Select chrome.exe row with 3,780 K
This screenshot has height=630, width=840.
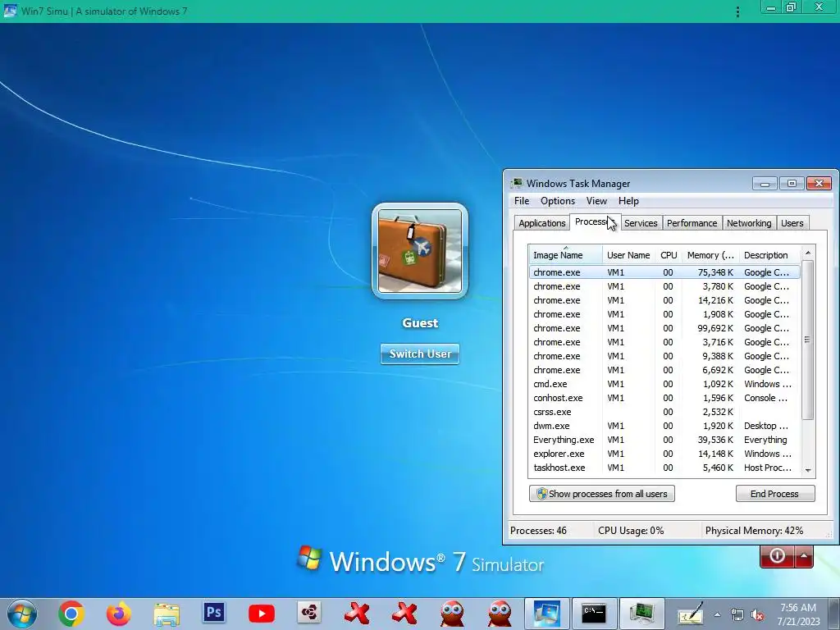(664, 286)
